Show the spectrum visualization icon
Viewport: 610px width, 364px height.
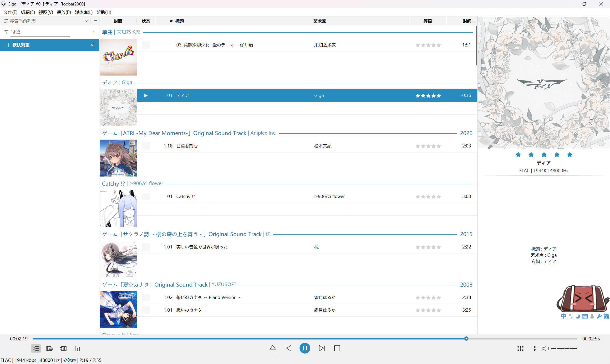click(77, 348)
